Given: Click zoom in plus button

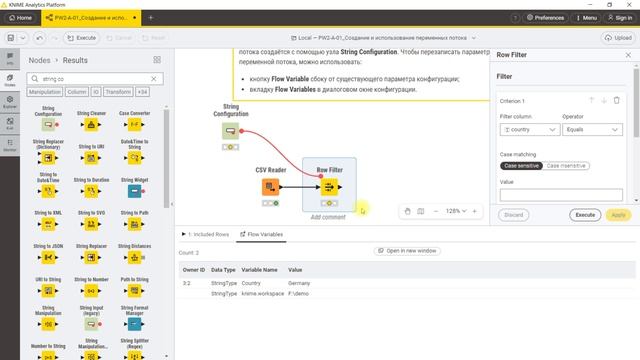Looking at the screenshot, I should [475, 211].
